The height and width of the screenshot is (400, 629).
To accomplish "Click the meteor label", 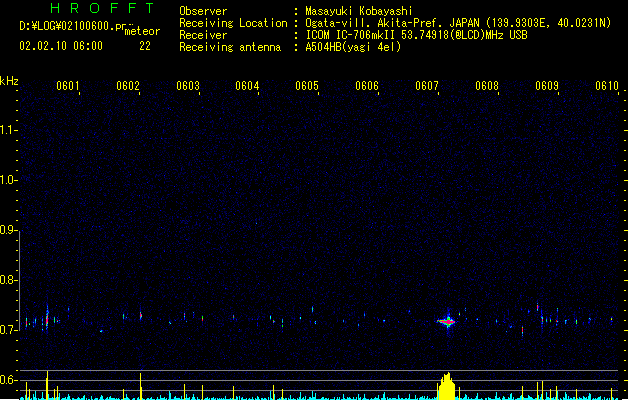I will [x=142, y=31].
